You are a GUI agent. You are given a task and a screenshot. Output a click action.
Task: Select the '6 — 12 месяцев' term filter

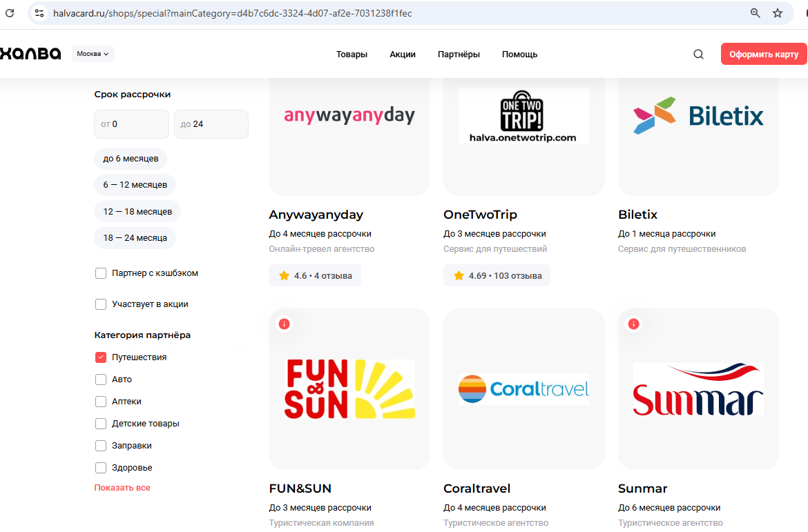pyautogui.click(x=135, y=185)
